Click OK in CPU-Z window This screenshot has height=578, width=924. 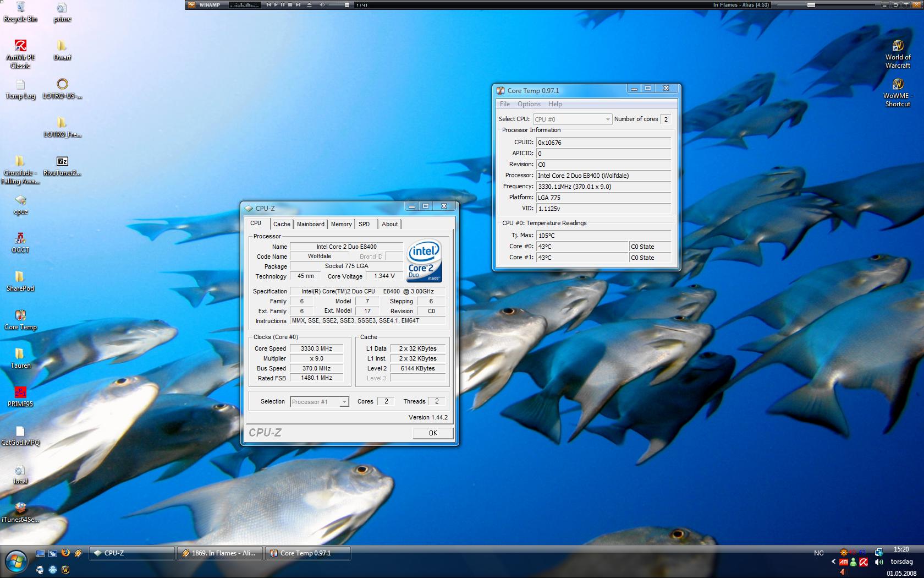click(433, 433)
